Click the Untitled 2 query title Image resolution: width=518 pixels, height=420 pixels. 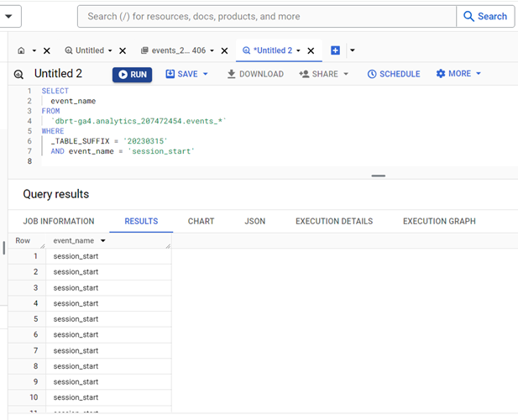[x=58, y=73]
